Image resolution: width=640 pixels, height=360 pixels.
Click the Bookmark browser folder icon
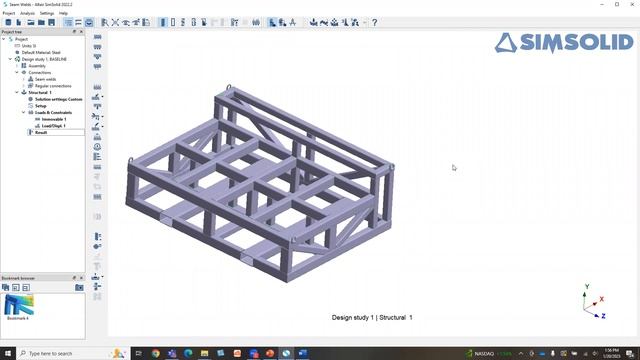pyautogui.click(x=79, y=287)
